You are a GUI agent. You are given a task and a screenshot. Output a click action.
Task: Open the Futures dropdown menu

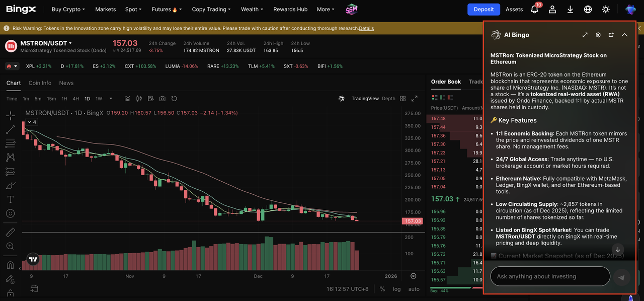(x=167, y=9)
